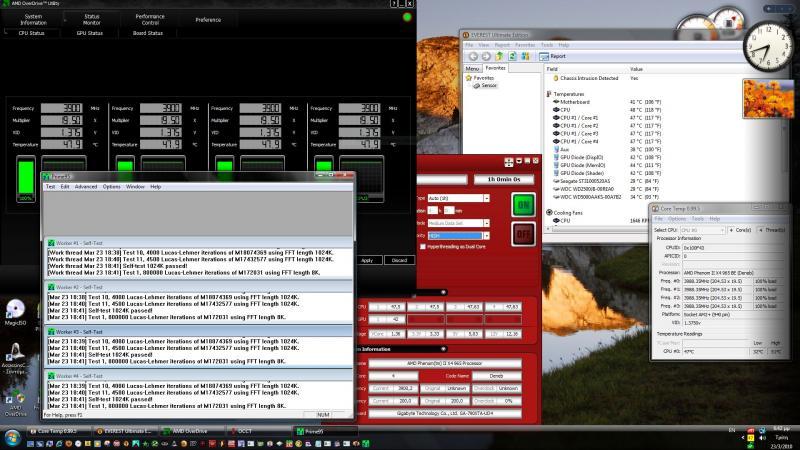Viewport: 800px width, 450px height.
Task: Click the Discard button in AMD OverDrive
Action: [x=398, y=260]
